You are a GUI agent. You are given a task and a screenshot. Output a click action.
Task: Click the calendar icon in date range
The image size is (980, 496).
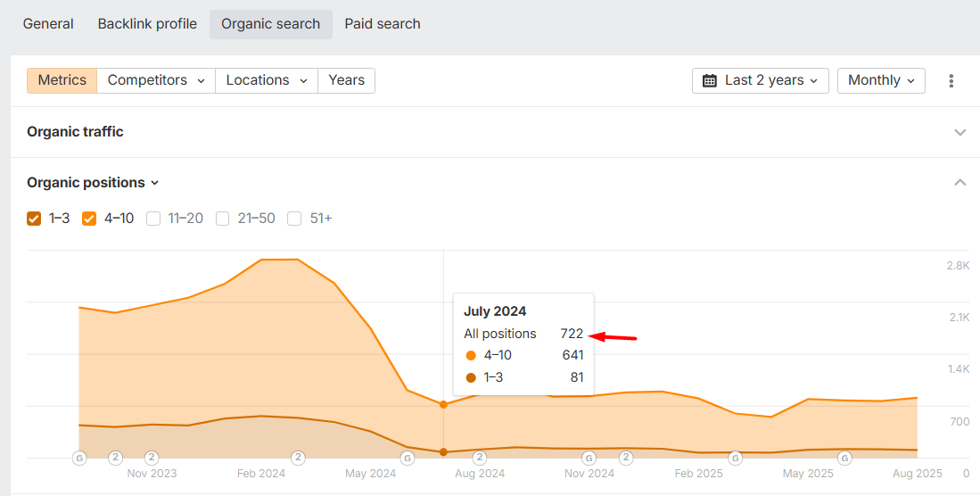click(x=710, y=81)
